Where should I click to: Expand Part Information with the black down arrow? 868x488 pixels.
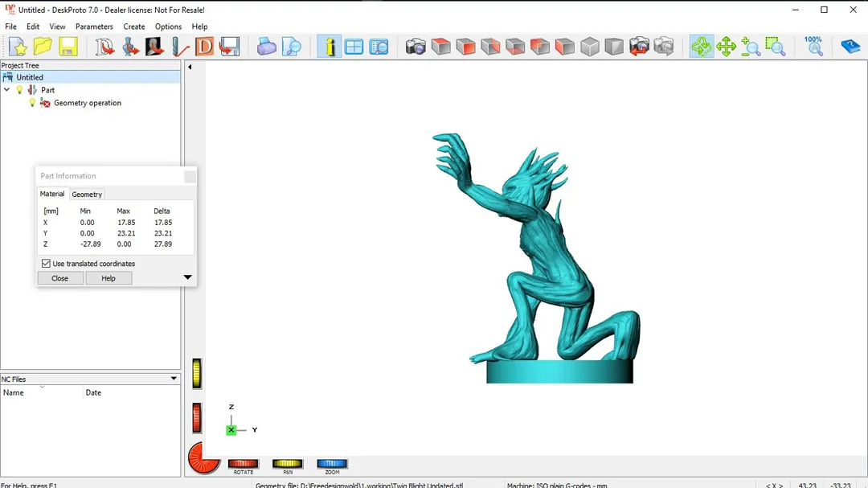pyautogui.click(x=187, y=277)
